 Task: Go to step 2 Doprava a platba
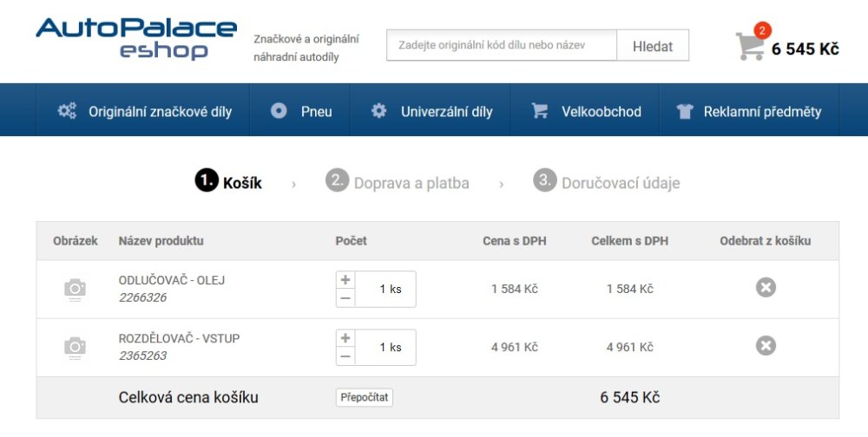coord(398,182)
